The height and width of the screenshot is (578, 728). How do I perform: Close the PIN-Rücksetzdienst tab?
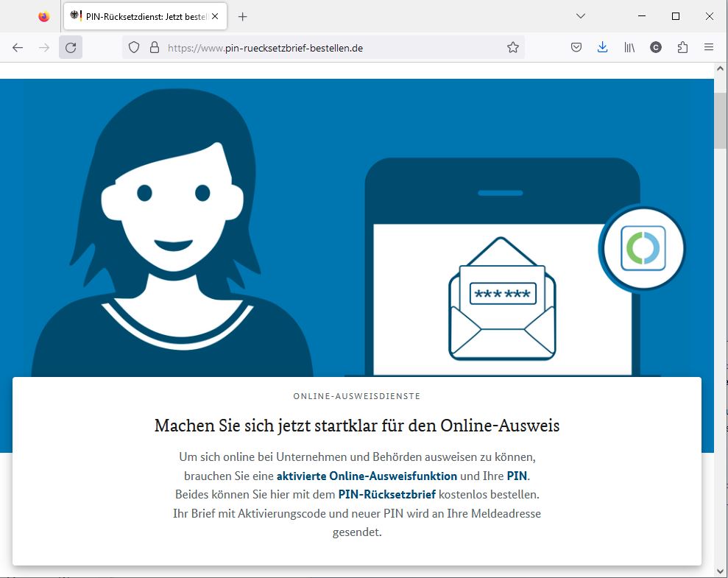215,16
